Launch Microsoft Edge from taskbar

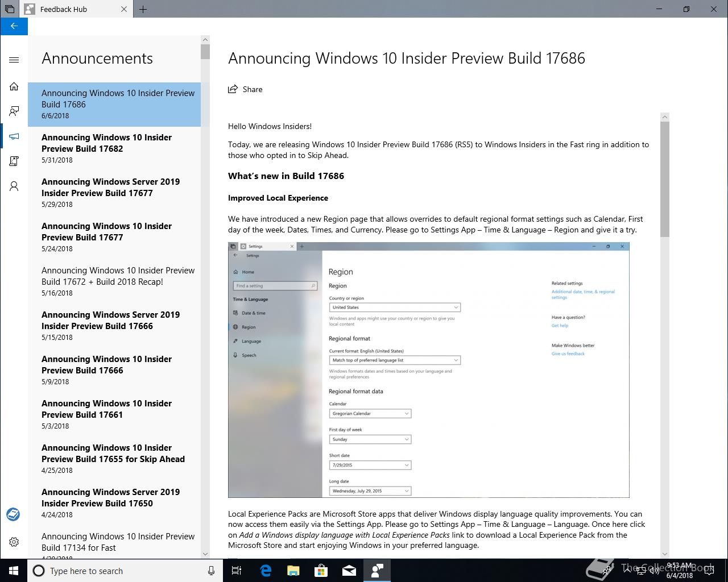click(265, 571)
